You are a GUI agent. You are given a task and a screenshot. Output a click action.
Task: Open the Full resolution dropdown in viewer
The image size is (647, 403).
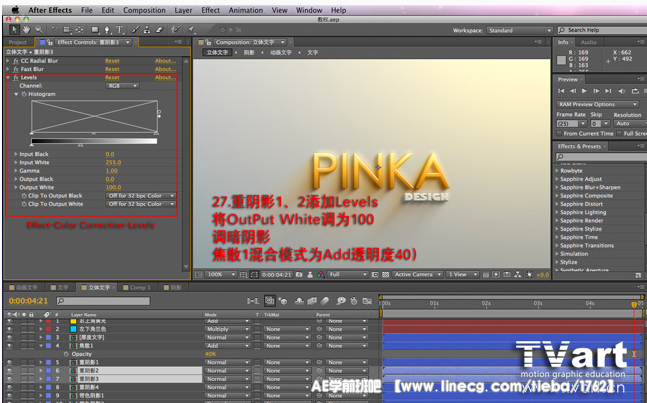[347, 274]
